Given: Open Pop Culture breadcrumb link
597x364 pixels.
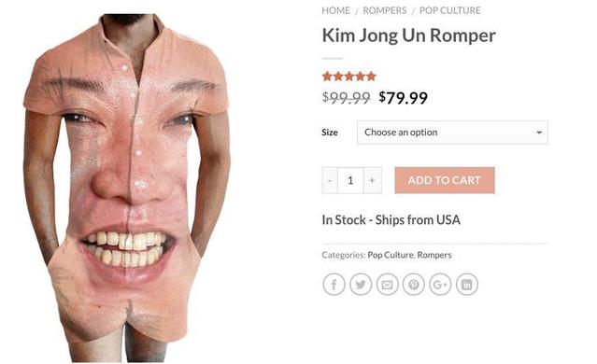Looking at the screenshot, I should pos(450,10).
